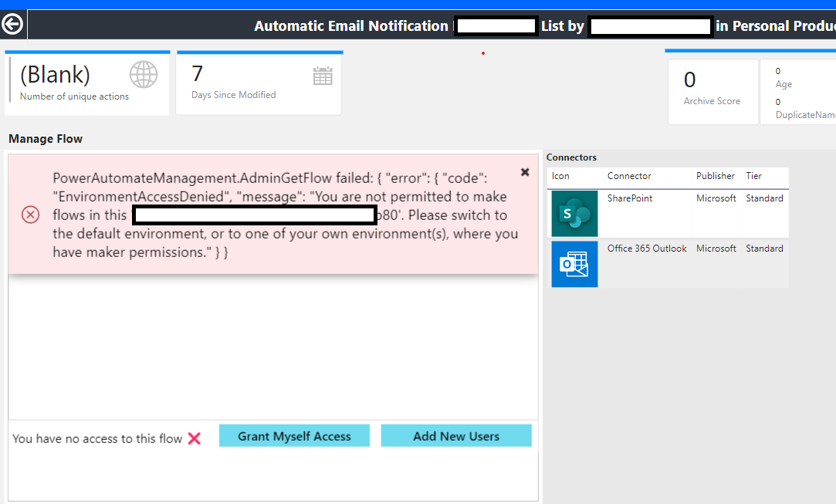
Task: Select the Days Since Modified card
Action: [259, 83]
